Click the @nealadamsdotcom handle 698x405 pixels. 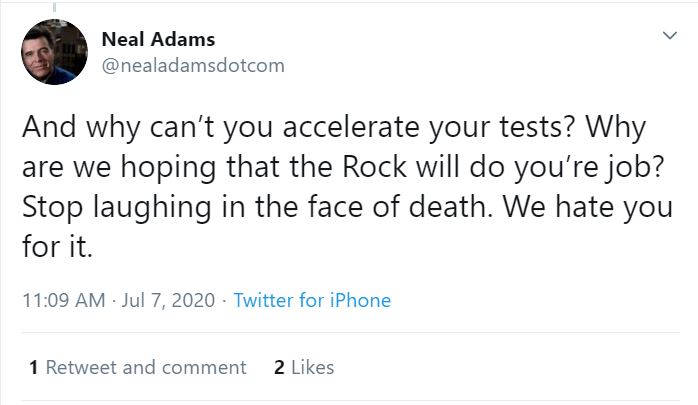point(193,65)
